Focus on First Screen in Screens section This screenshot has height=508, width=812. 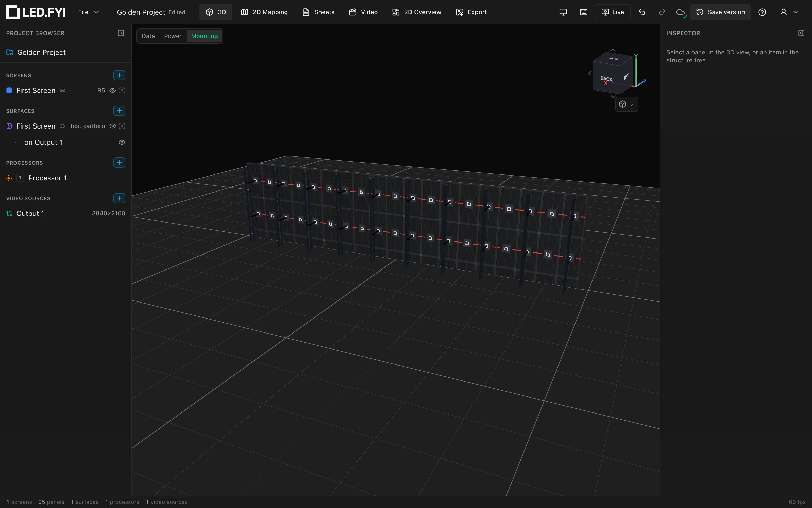pyautogui.click(x=122, y=90)
